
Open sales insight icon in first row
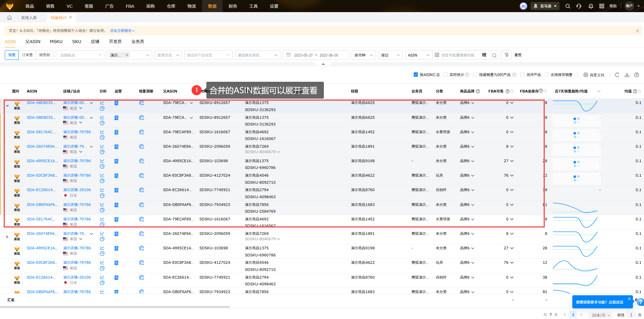(141, 103)
